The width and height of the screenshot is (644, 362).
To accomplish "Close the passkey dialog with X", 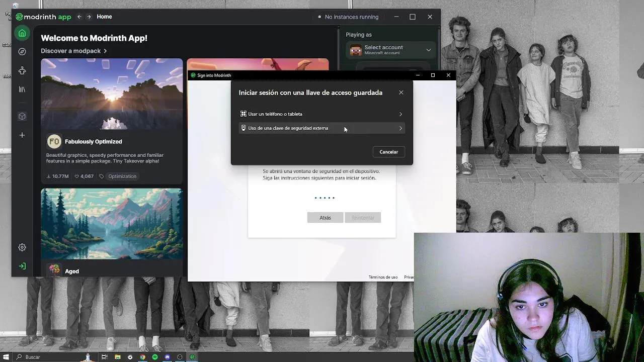I will (401, 93).
